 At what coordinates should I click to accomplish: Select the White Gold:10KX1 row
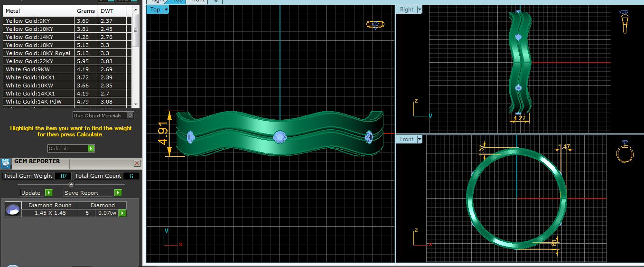67,77
